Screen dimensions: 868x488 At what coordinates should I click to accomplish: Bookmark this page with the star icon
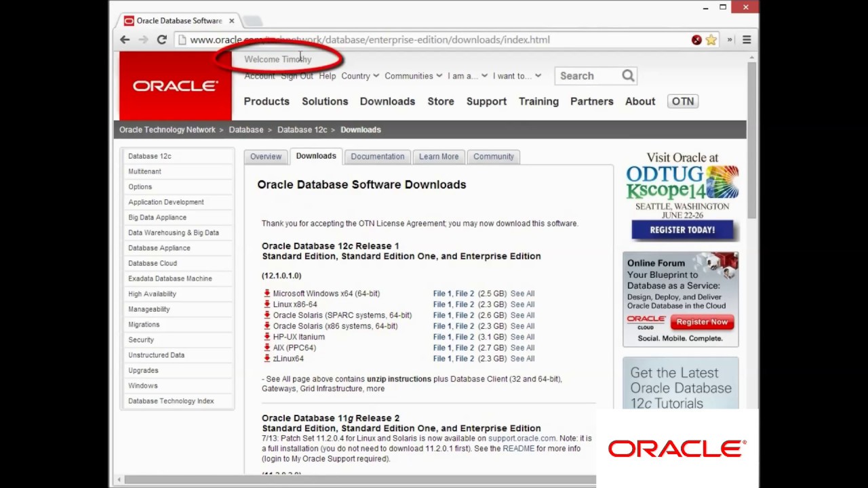point(711,40)
